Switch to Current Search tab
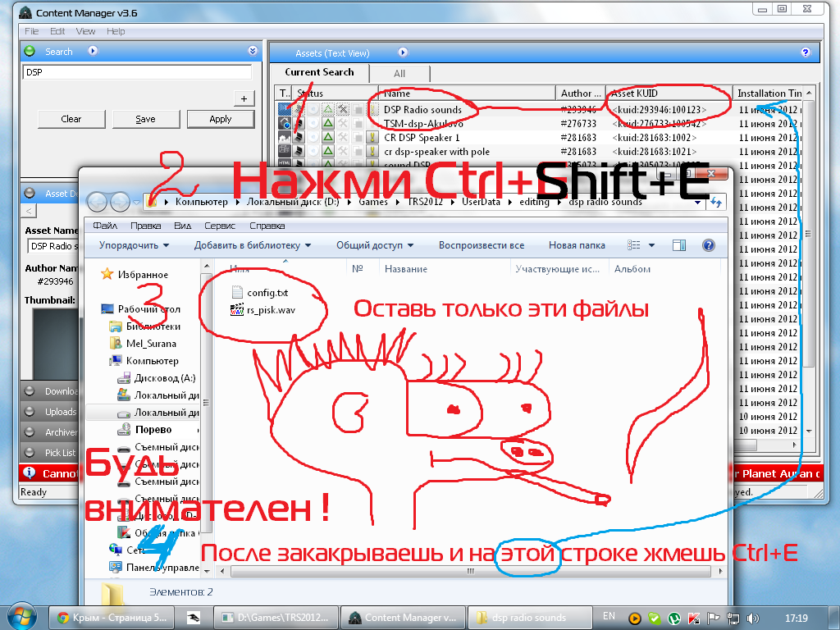Viewport: 840px width, 630px height. point(319,72)
